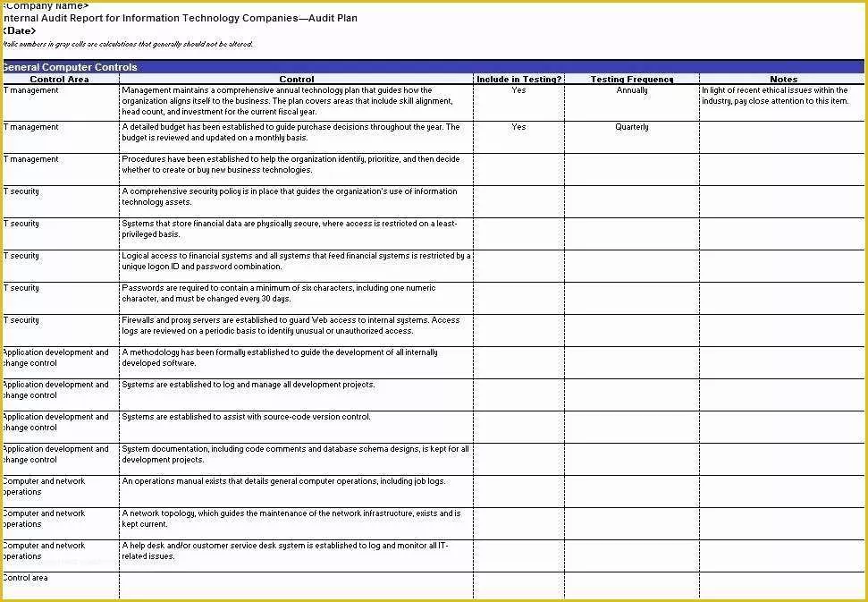This screenshot has width=868, height=602.
Task: Select the 'Control area' placeholder cell in the last row
Action: coord(61,585)
